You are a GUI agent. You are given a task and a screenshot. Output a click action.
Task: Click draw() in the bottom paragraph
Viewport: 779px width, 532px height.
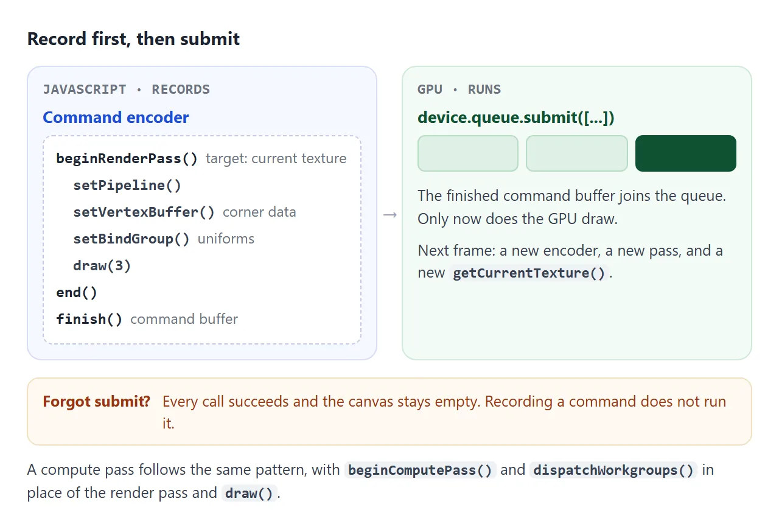[x=250, y=494]
